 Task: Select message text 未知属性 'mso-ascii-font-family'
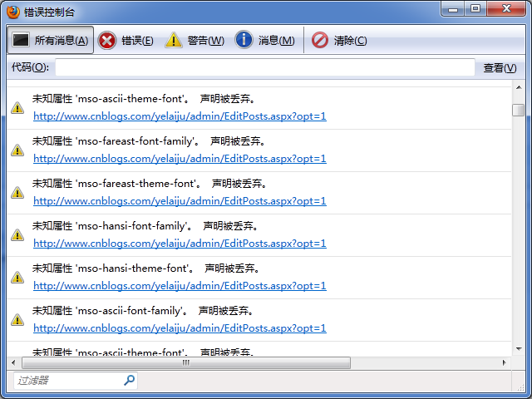(x=107, y=311)
